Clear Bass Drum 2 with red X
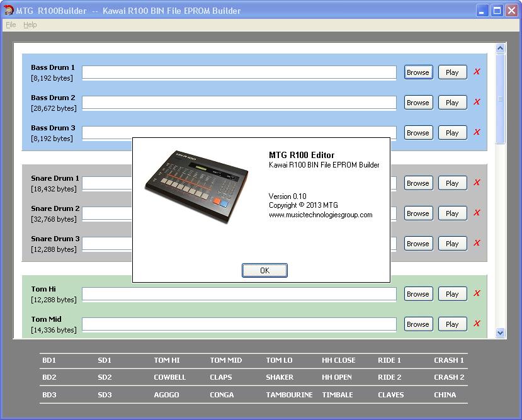 point(477,102)
